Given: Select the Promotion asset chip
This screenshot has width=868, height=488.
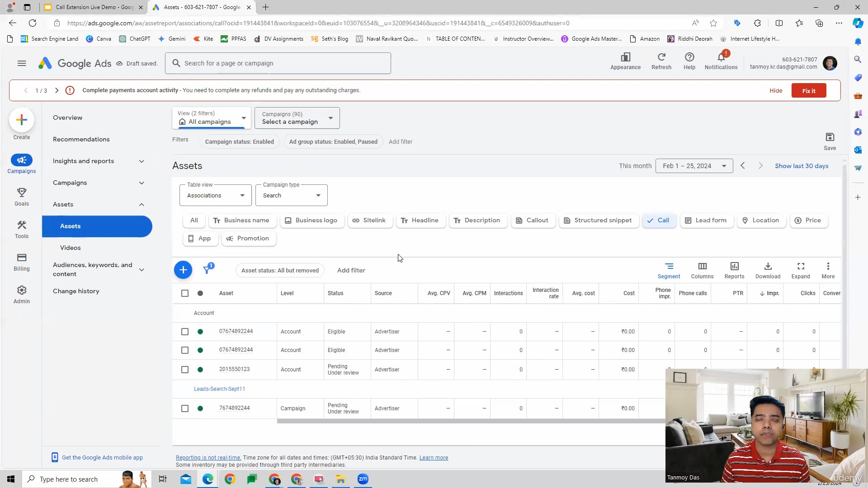Looking at the screenshot, I should (x=248, y=239).
